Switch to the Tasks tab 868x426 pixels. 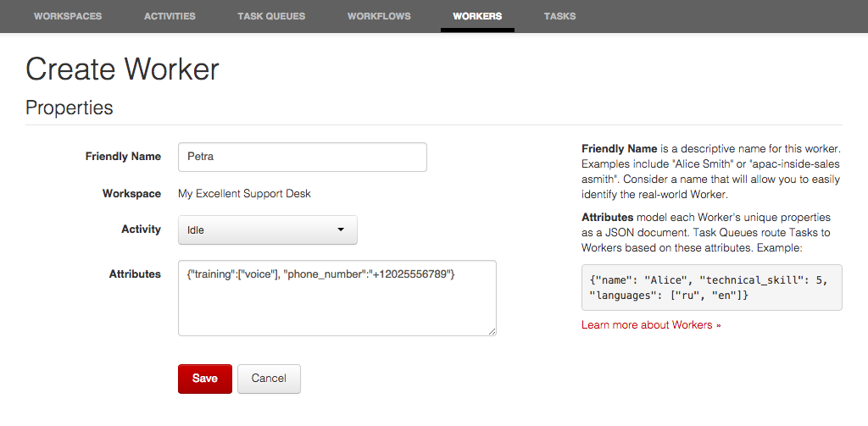559,16
